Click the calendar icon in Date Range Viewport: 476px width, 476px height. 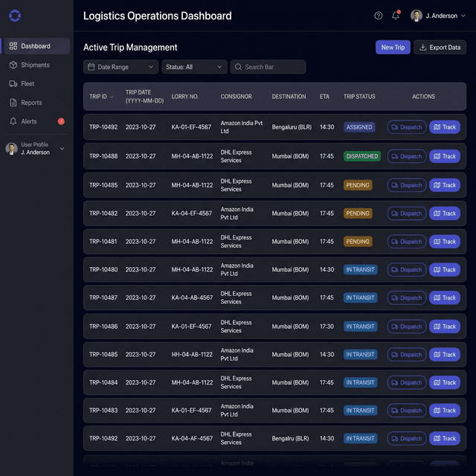[x=91, y=67]
